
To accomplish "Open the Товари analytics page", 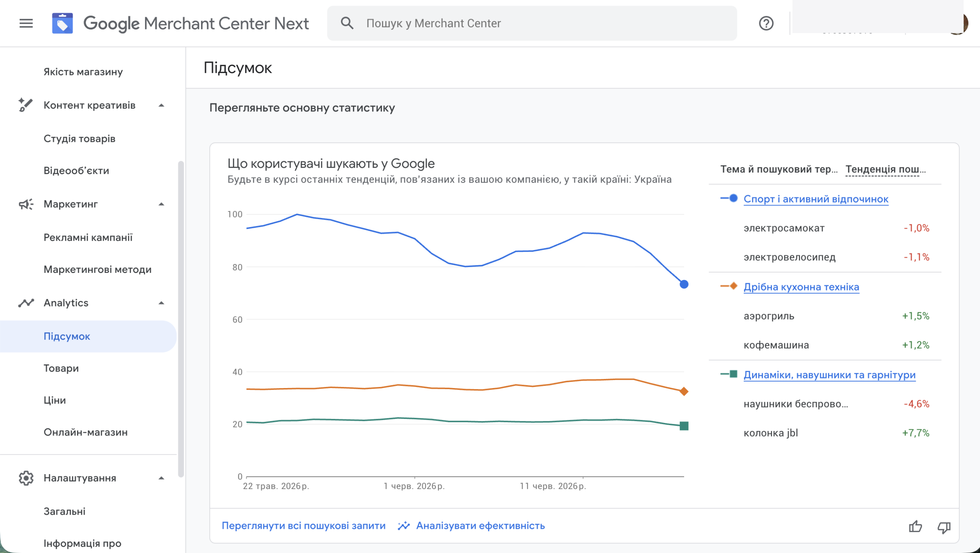I will point(61,368).
